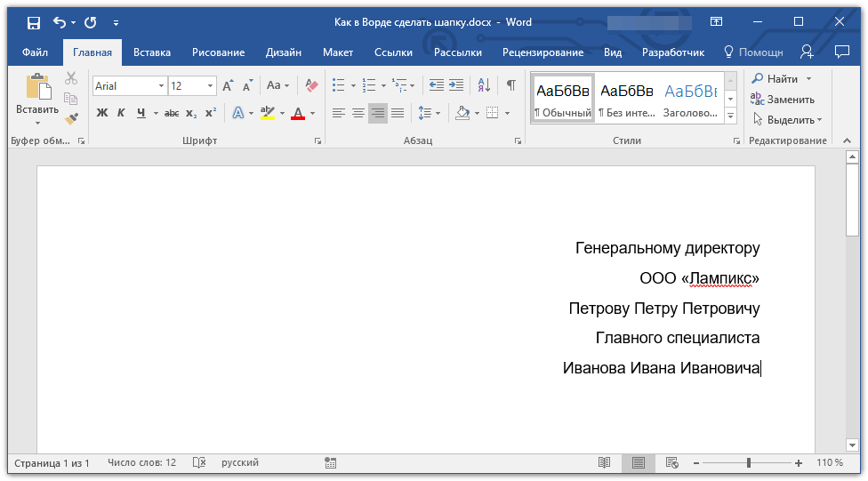Apply strikethrough with the abc icon
This screenshot has height=481, width=868.
pyautogui.click(x=172, y=113)
